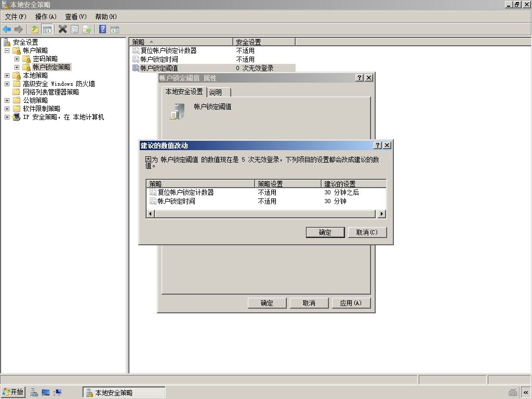Toggle the Show/Hide Console Tree toolbar icon

[47, 30]
